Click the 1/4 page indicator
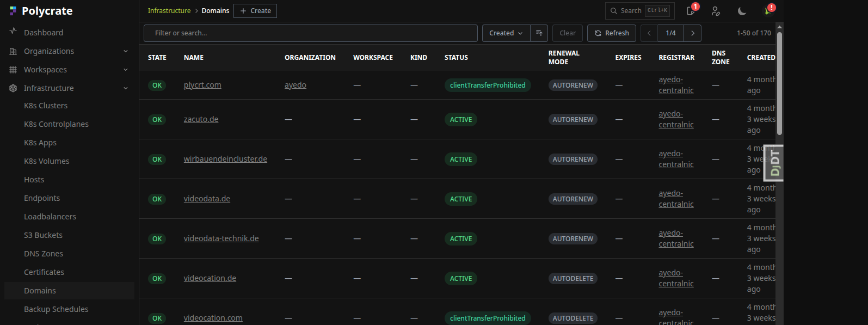The height and width of the screenshot is (325, 868). (x=670, y=33)
